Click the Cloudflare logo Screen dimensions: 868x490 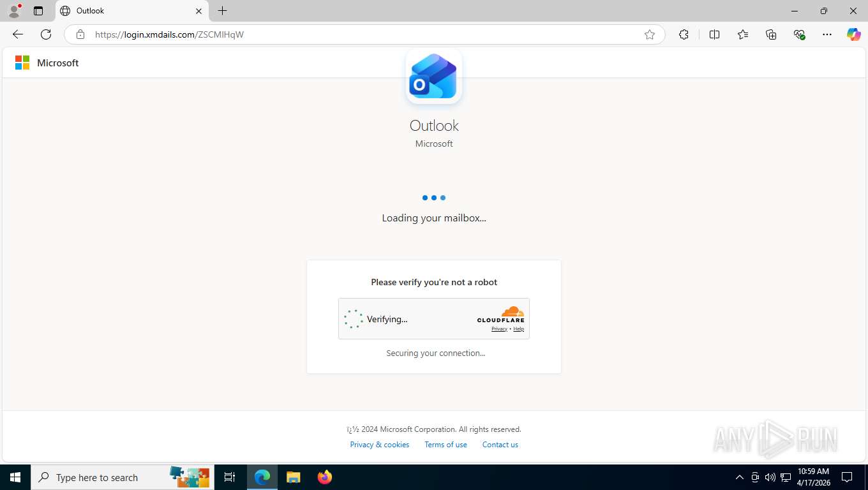(x=501, y=315)
